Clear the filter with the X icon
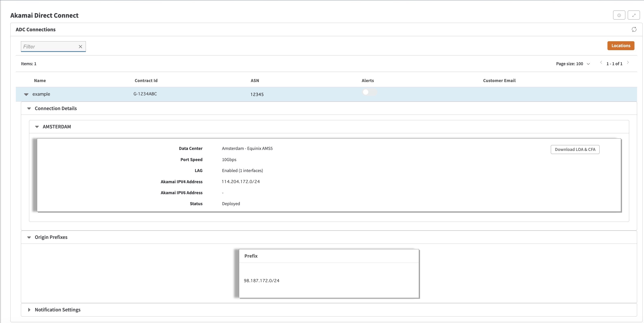 tap(80, 47)
